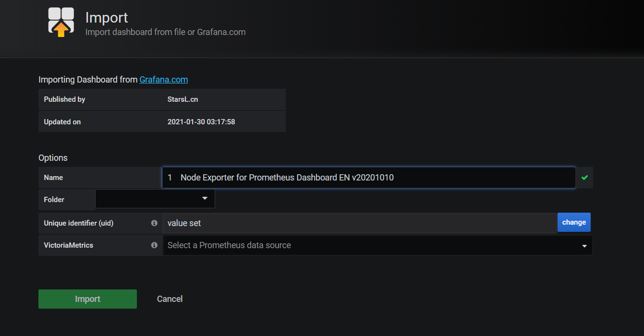Image resolution: width=644 pixels, height=336 pixels.
Task: Click the green Import button
Action: coord(87,299)
